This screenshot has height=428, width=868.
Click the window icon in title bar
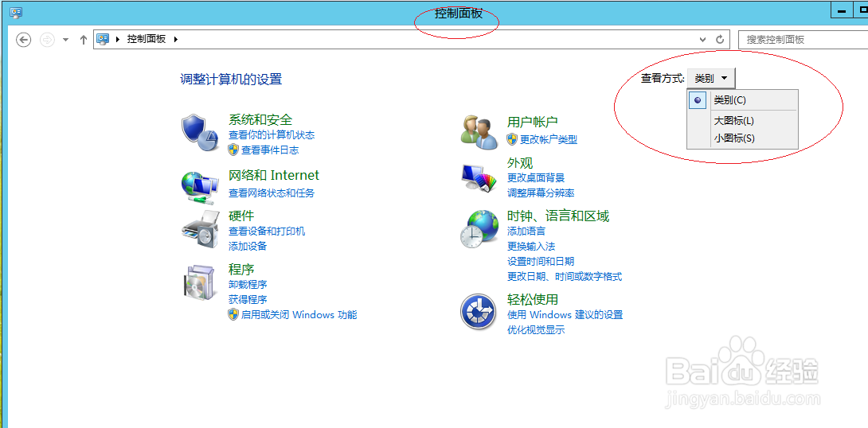point(16,12)
